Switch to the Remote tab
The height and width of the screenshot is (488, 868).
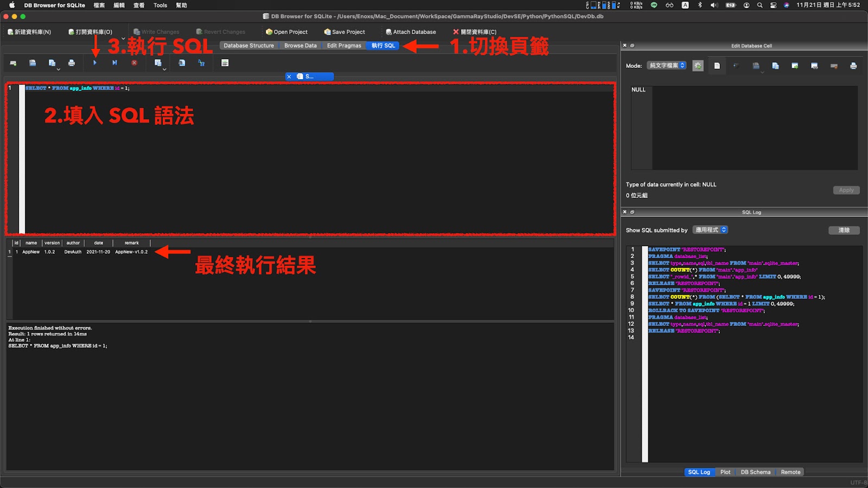tap(790, 472)
